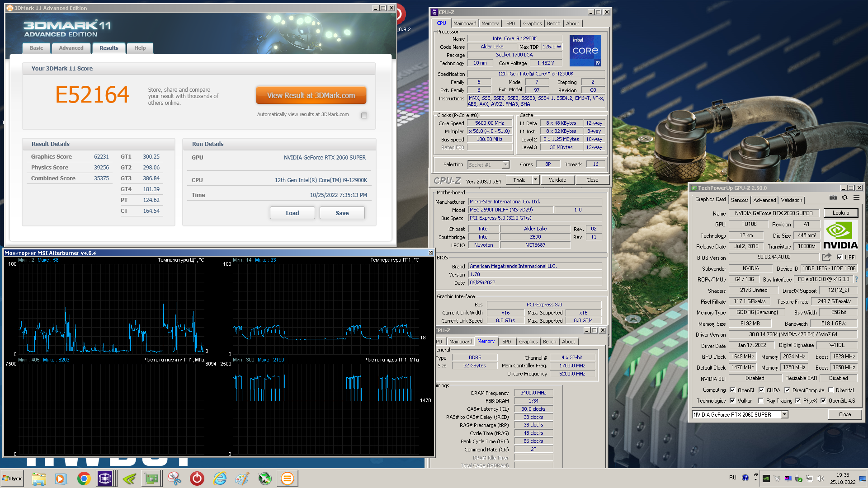
Task: Click the Afterburner jet tray icon
Action: pyautogui.click(x=777, y=478)
